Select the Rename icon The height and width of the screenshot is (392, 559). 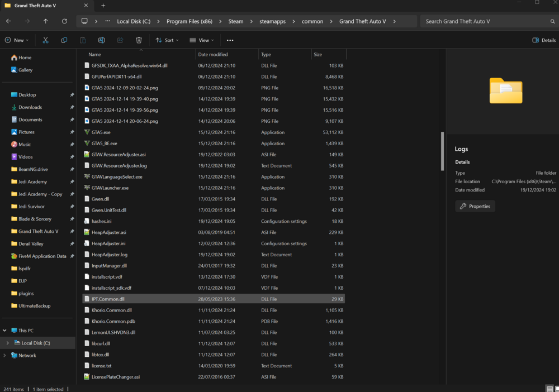101,40
